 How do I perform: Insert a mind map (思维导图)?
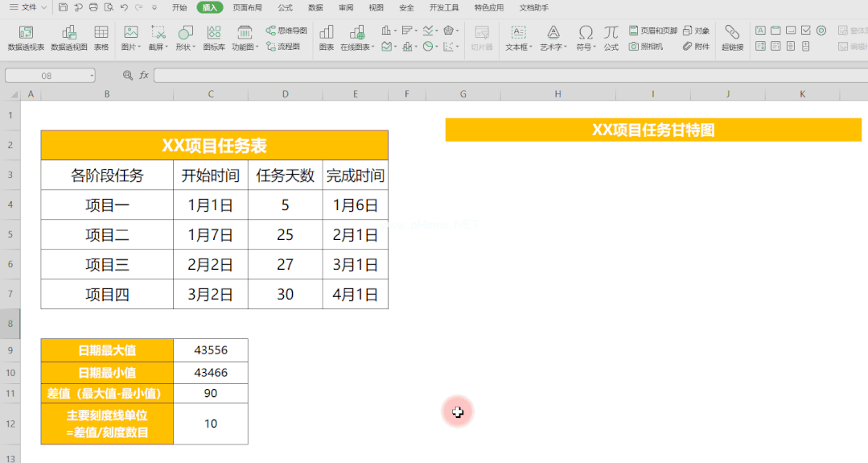click(x=286, y=31)
